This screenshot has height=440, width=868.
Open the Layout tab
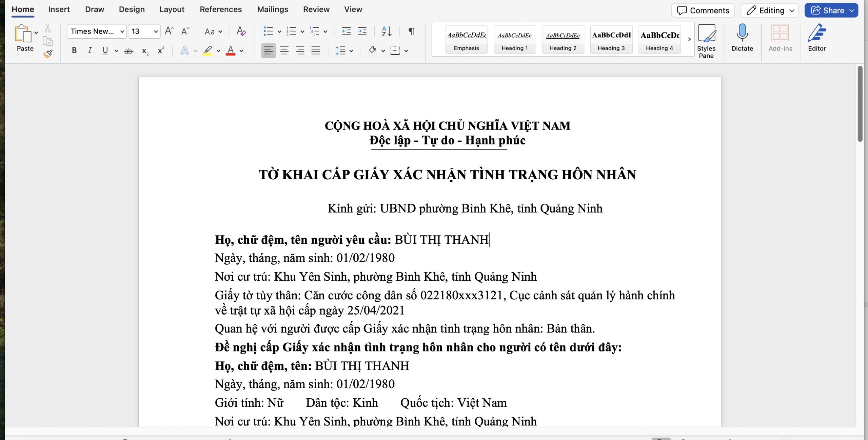172,9
